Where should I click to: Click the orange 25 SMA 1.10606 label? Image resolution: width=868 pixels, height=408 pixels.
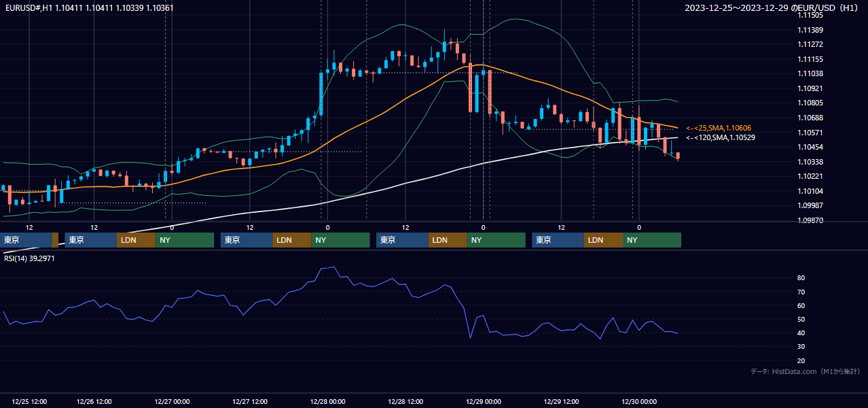[719, 128]
